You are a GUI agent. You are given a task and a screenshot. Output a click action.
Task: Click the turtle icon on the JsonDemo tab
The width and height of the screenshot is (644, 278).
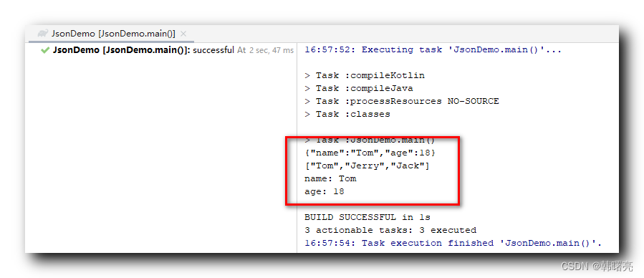pos(43,34)
